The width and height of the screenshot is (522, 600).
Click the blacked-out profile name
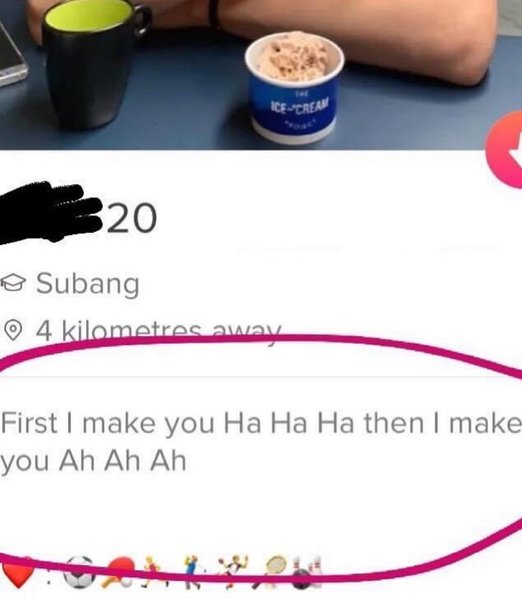click(x=52, y=212)
